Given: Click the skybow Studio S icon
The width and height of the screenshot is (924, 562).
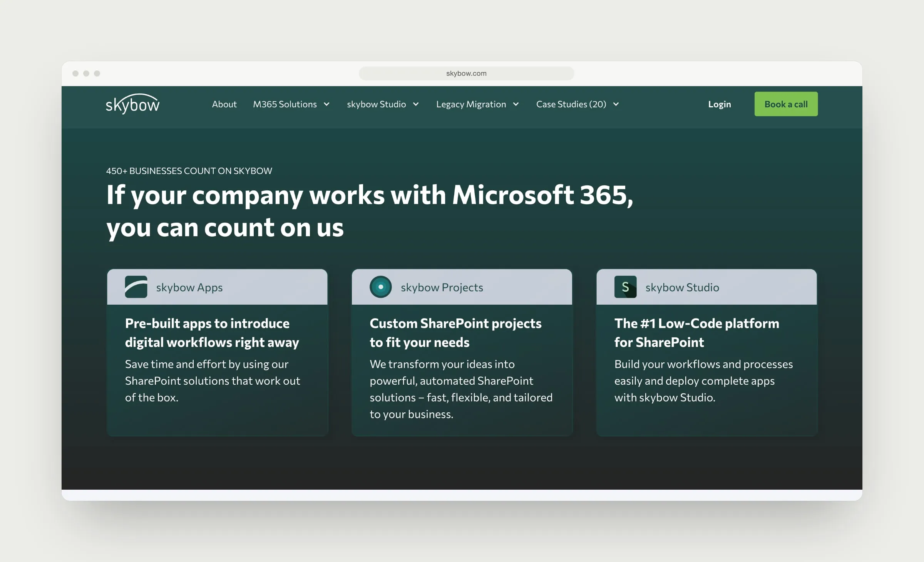Looking at the screenshot, I should [625, 287].
